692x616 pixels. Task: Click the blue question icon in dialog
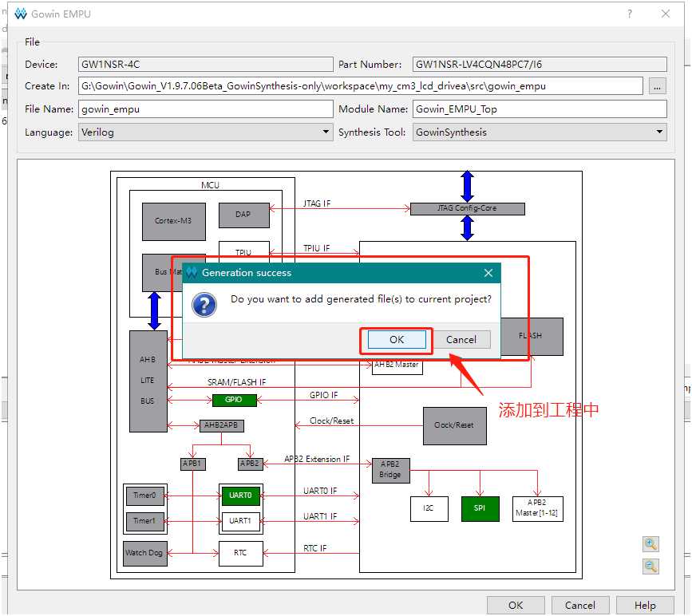204,305
